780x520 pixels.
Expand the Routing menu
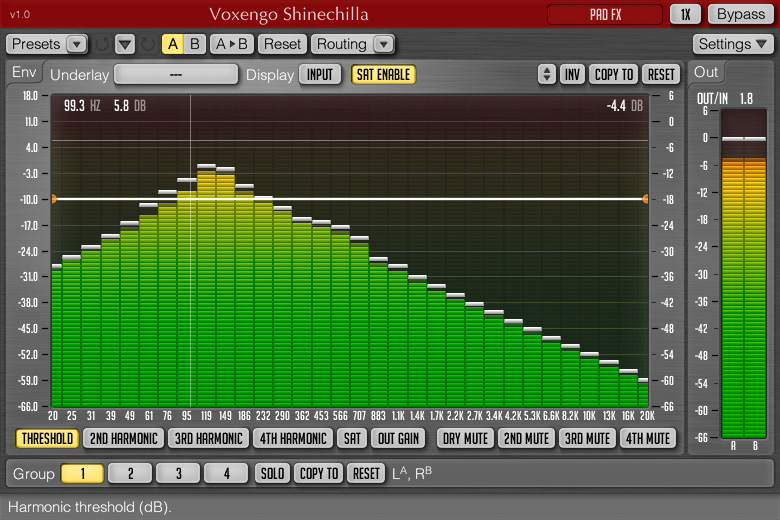click(353, 44)
